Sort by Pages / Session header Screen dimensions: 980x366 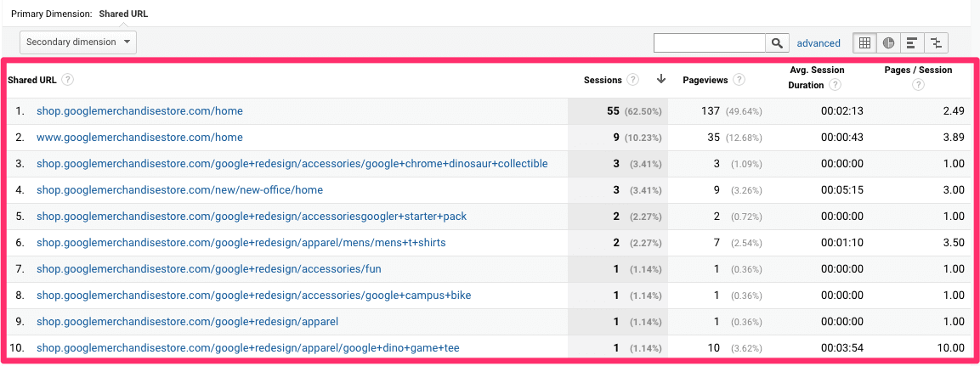pyautogui.click(x=918, y=70)
